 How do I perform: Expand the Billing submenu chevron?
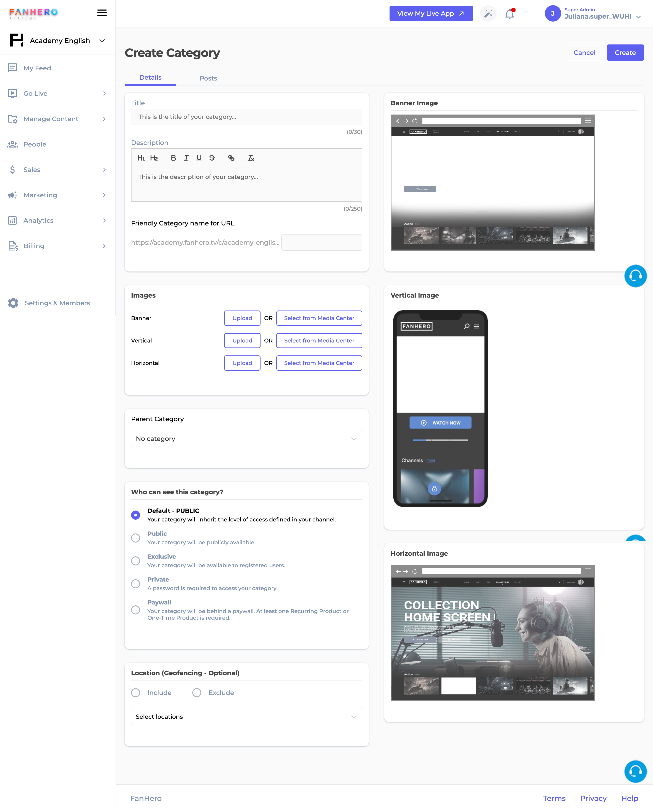pos(104,246)
